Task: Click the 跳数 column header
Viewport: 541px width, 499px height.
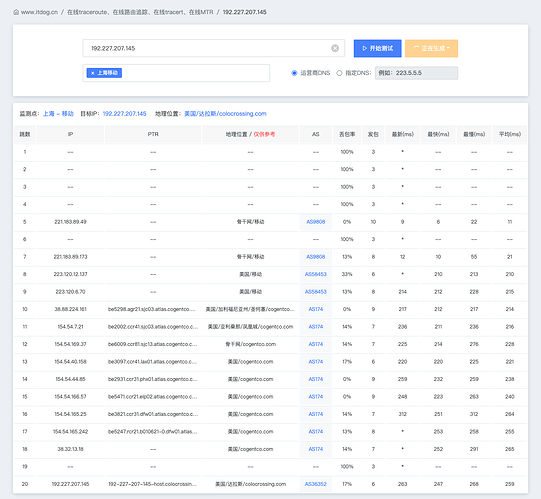Action: coord(25,134)
